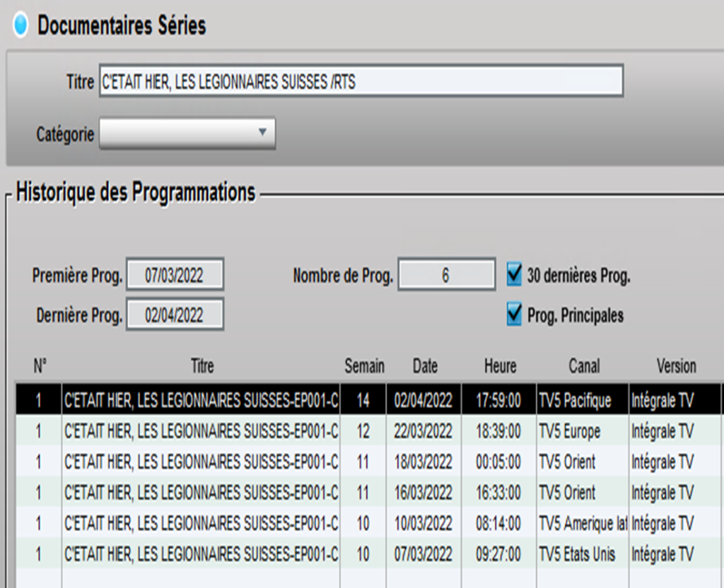Sort by the Heure column header
This screenshot has height=588, width=724.
coord(500,366)
